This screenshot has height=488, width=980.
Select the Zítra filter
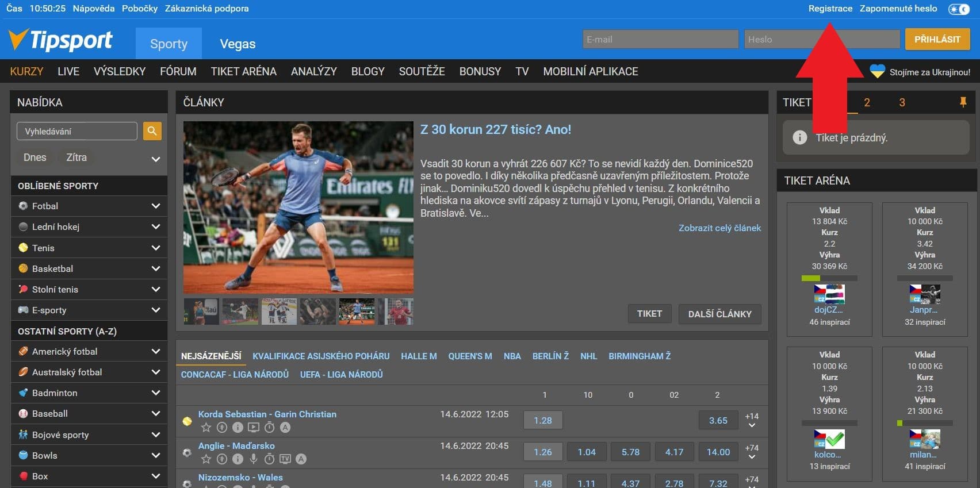click(x=76, y=157)
